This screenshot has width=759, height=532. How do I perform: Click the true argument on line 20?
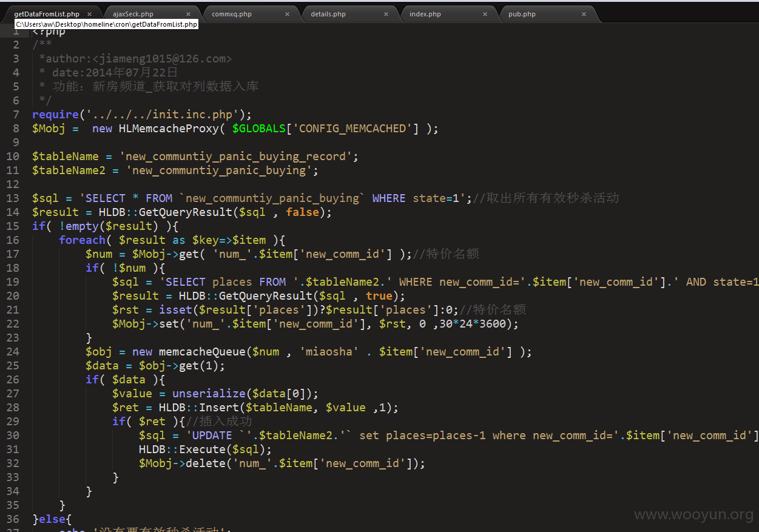pos(379,296)
